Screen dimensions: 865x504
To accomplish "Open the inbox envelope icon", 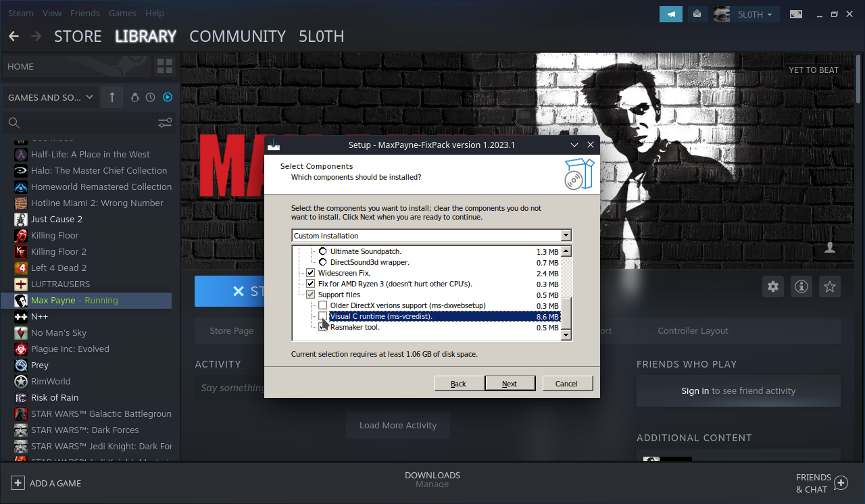I will tap(697, 14).
